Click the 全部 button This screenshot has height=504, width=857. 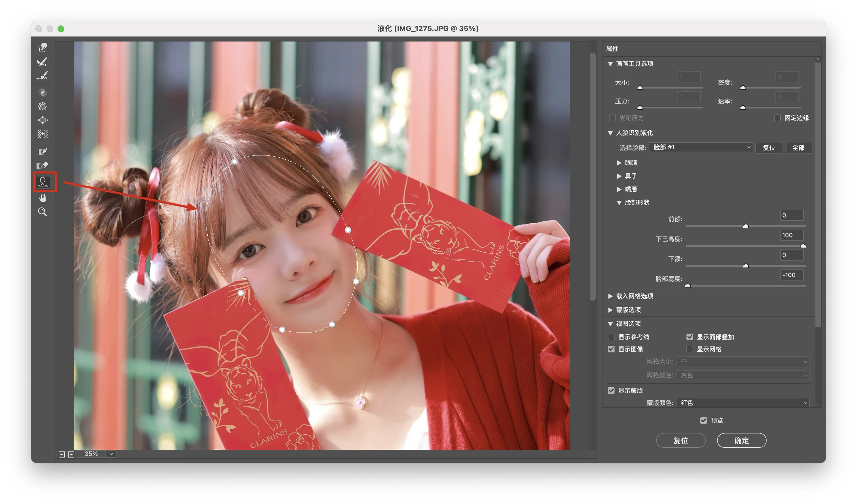click(x=799, y=148)
